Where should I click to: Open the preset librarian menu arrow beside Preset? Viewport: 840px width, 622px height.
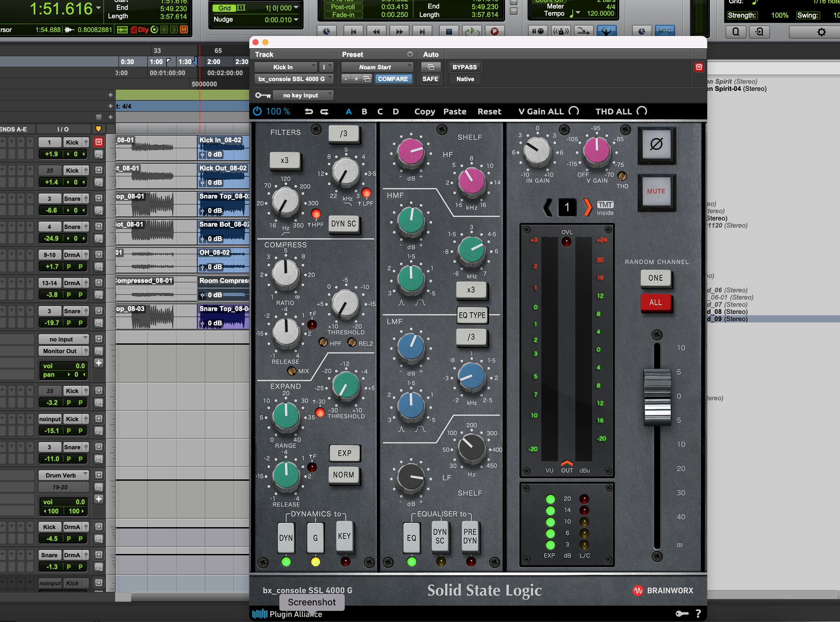[410, 55]
